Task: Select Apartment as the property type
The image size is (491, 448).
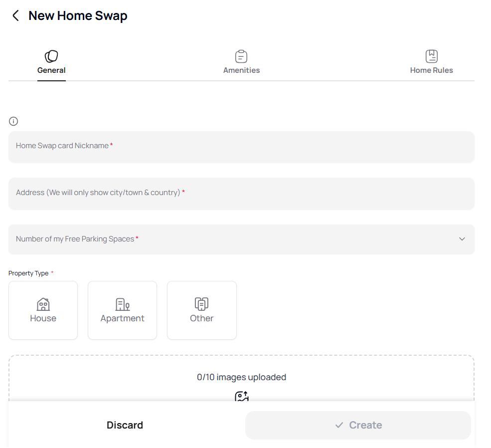Action: coord(122,310)
